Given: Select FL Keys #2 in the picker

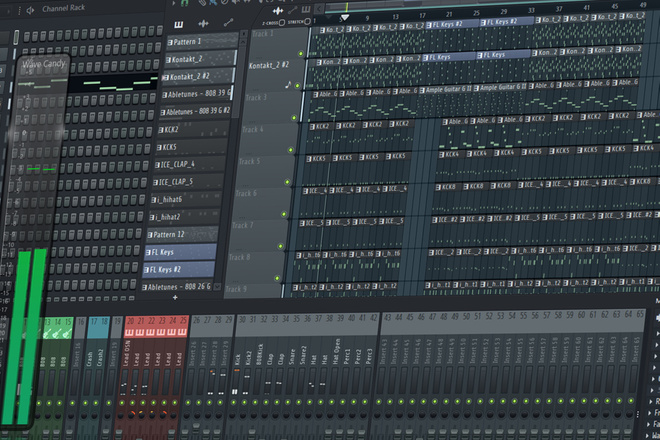Looking at the screenshot, I should pyautogui.click(x=179, y=269).
